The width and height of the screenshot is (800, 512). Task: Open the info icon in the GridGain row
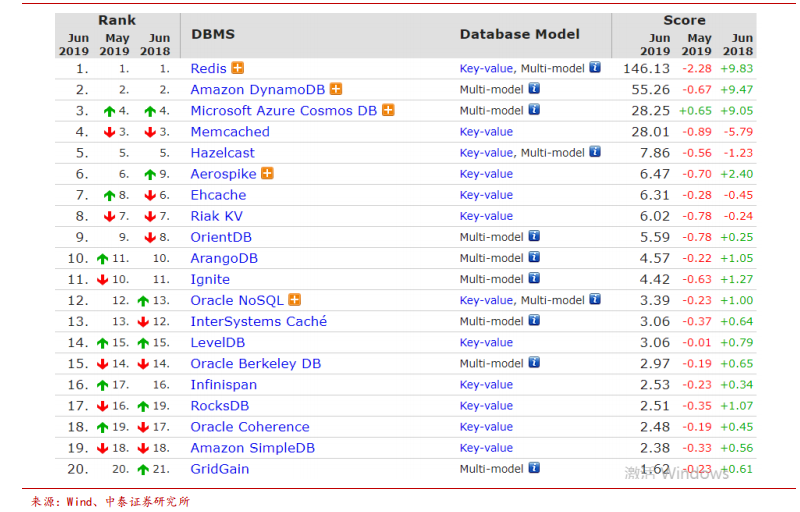(534, 468)
